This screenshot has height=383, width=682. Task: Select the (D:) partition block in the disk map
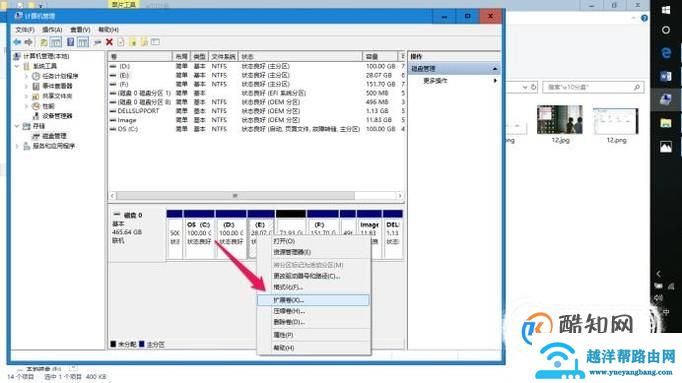pos(231,235)
